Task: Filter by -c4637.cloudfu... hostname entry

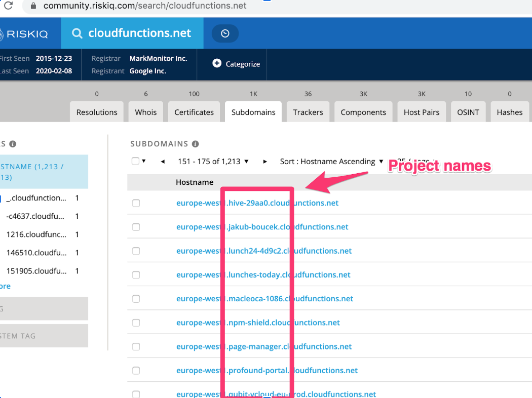Action: (35, 216)
